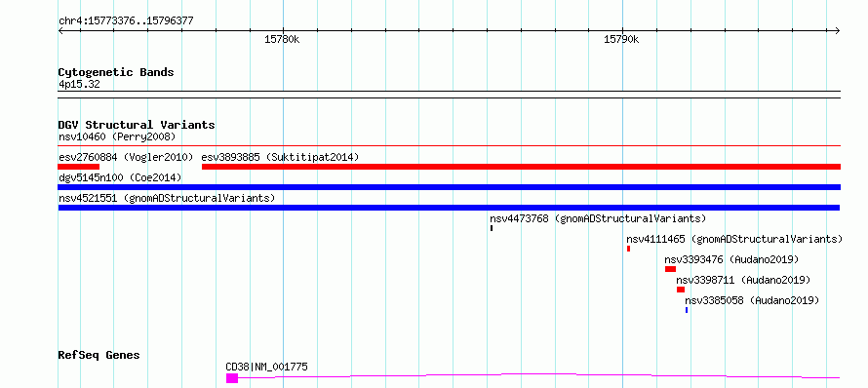Select the blue nsv4521551 variant bar

point(449,208)
